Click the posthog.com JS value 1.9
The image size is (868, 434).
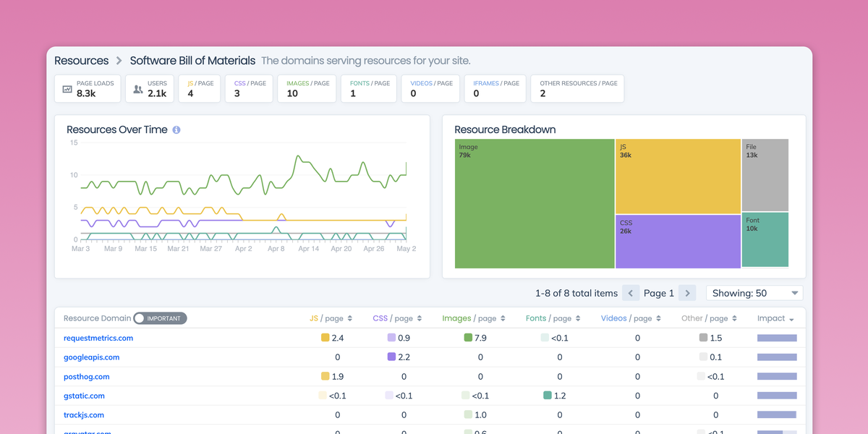(337, 376)
